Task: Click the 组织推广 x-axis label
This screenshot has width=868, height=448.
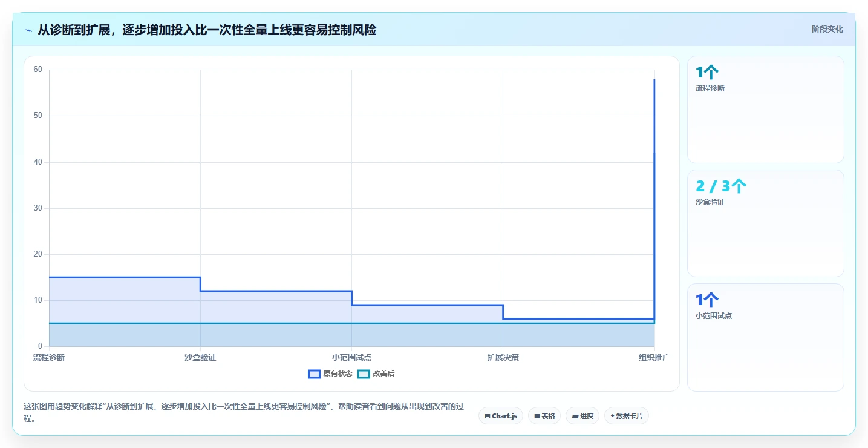Action: [x=654, y=357]
